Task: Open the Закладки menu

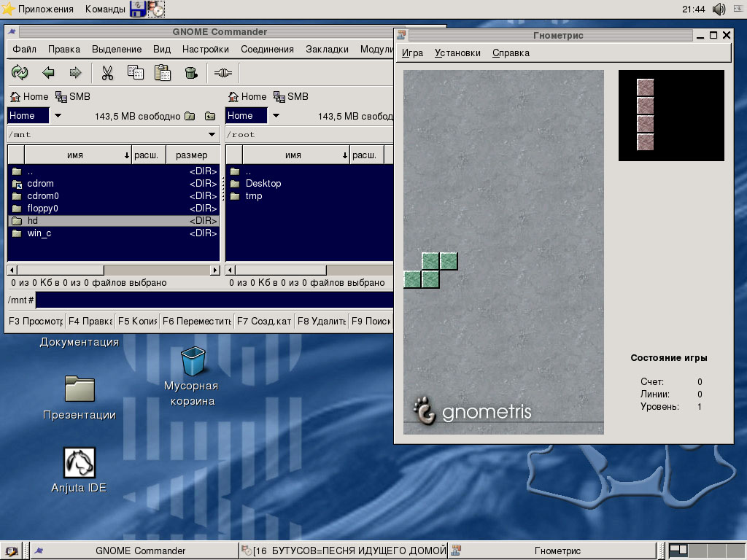Action: 327,49
